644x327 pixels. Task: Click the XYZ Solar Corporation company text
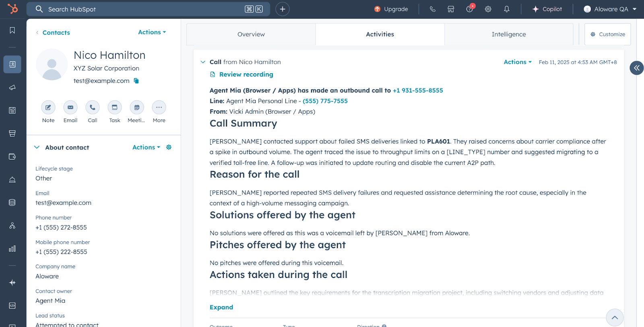106,68
